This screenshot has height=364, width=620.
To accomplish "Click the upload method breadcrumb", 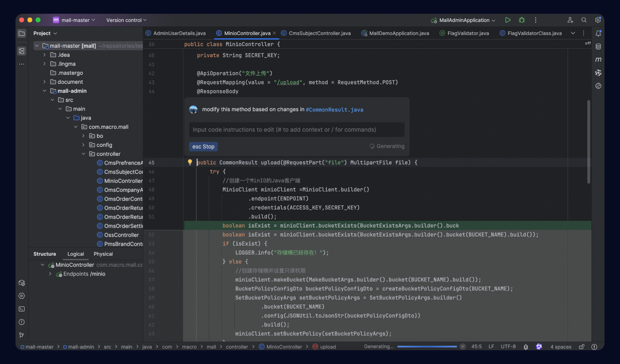I will (324, 347).
